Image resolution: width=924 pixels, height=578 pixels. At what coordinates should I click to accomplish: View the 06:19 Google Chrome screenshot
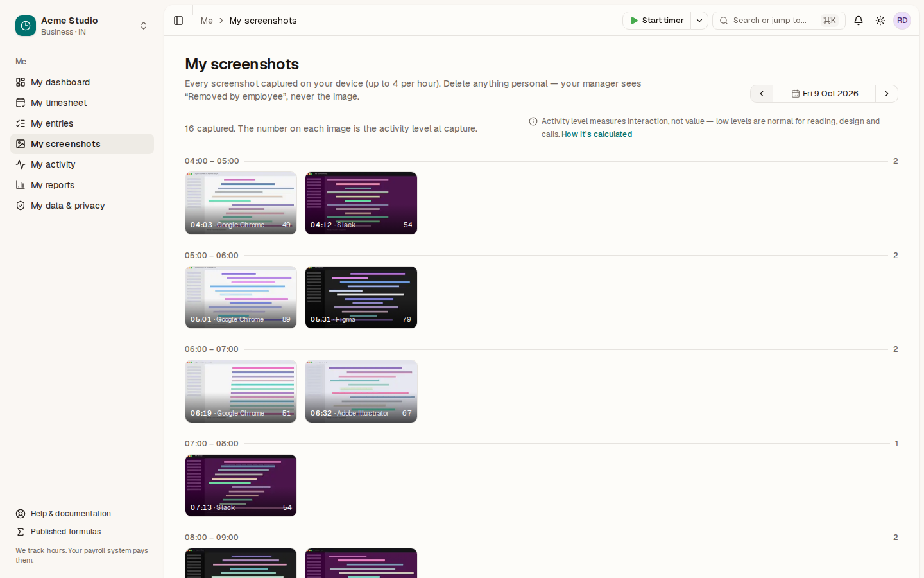[x=241, y=391]
